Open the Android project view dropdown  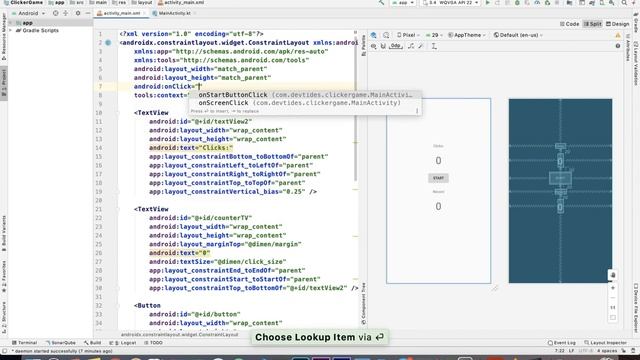(29, 13)
